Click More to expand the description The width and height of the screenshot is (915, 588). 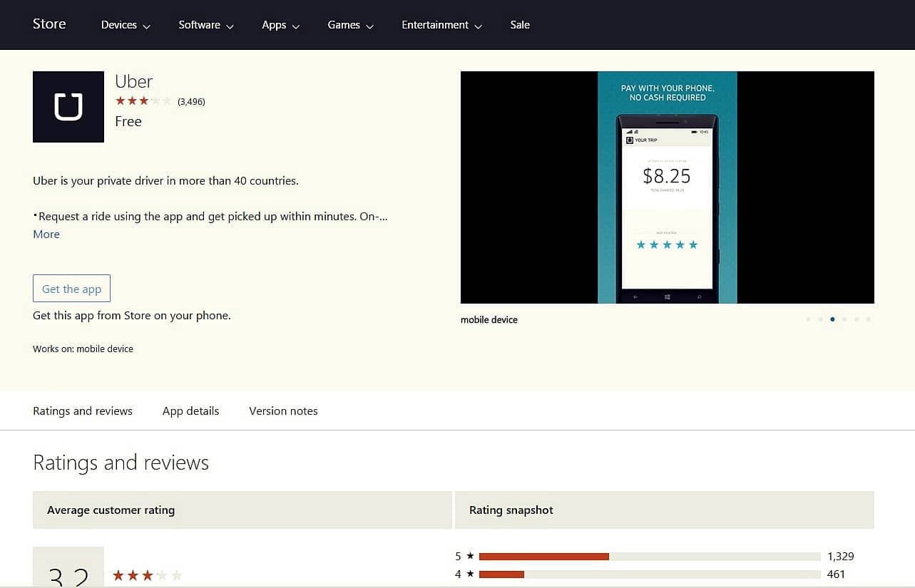46,234
